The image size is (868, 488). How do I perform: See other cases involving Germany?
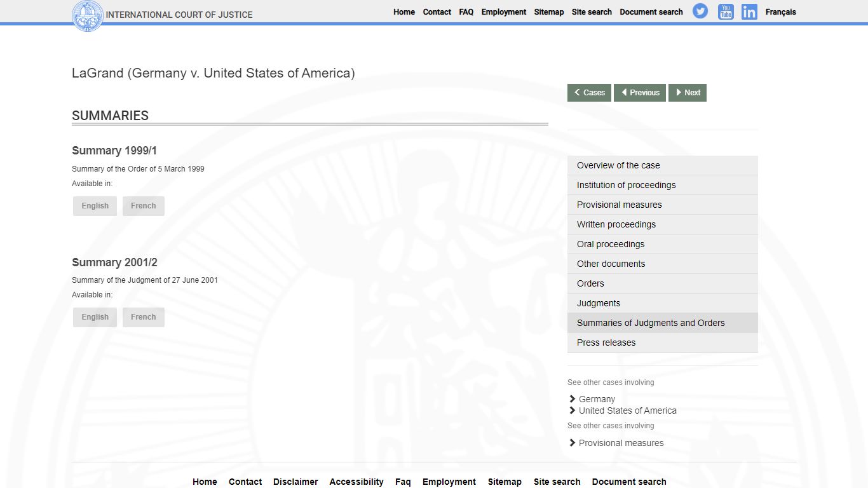pos(597,399)
